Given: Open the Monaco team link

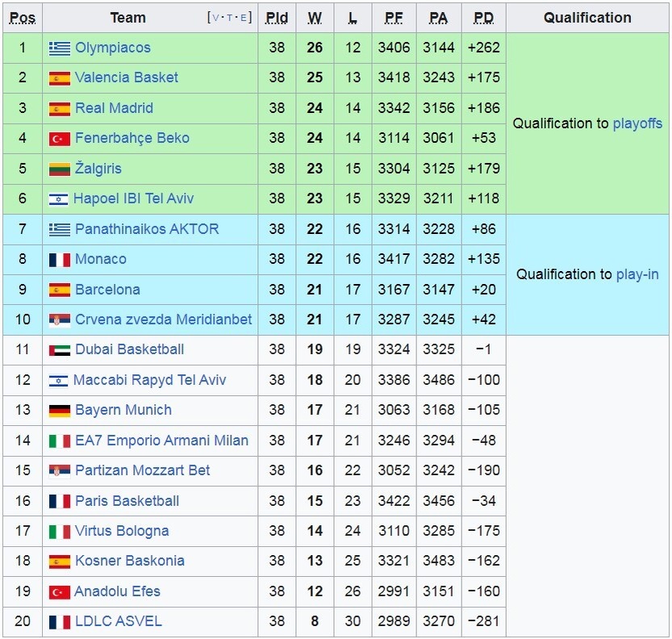Looking at the screenshot, I should pos(101,259).
